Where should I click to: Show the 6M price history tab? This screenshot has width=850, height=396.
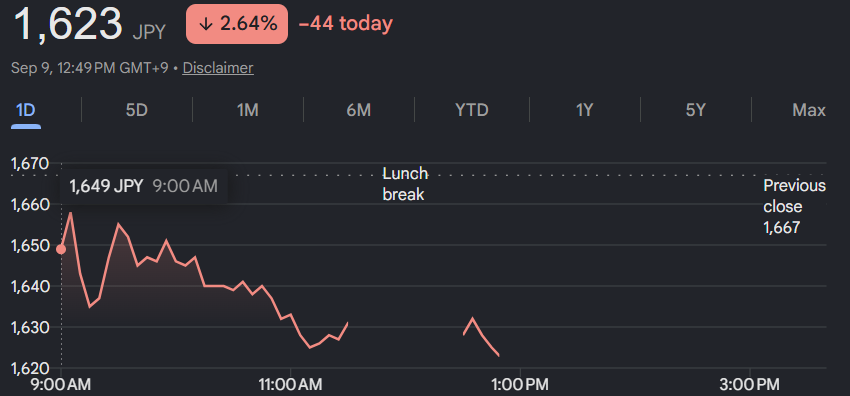[358, 111]
